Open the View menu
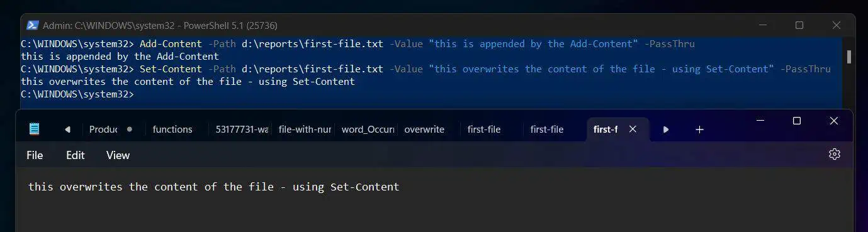The width and height of the screenshot is (868, 232). click(118, 155)
